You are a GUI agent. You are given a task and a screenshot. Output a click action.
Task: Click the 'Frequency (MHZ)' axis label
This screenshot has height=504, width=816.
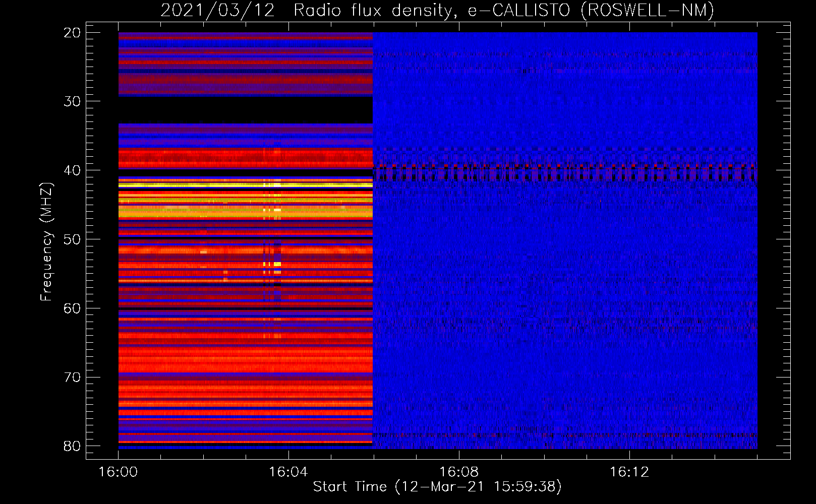(46, 242)
